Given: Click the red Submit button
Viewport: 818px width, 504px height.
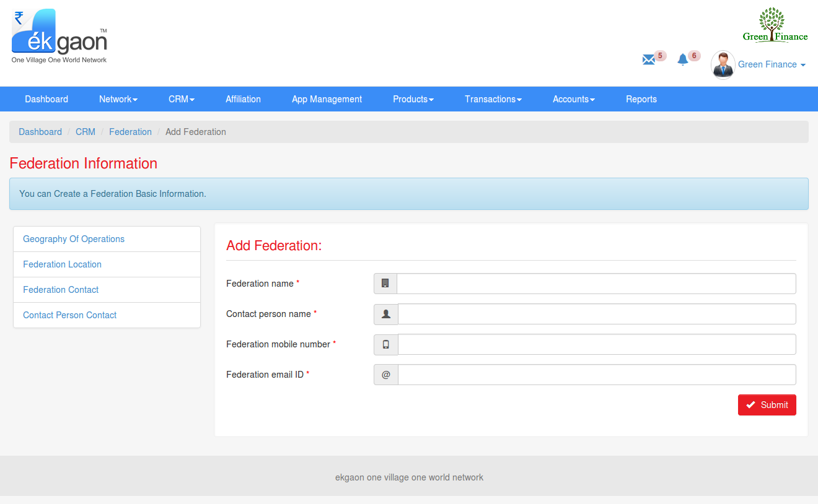Looking at the screenshot, I should coord(767,405).
